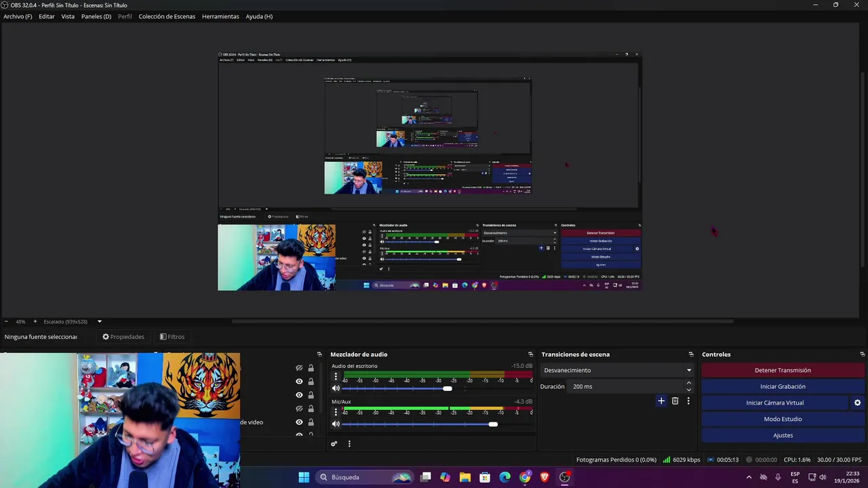Open the Vista menu
The image size is (868, 488).
(68, 16)
